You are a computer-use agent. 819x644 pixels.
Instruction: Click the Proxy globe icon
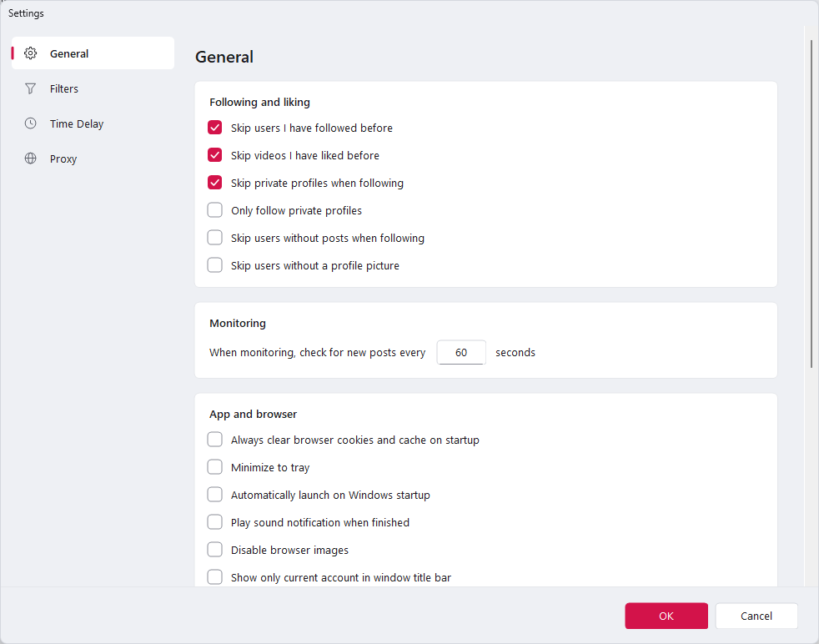[x=31, y=158]
